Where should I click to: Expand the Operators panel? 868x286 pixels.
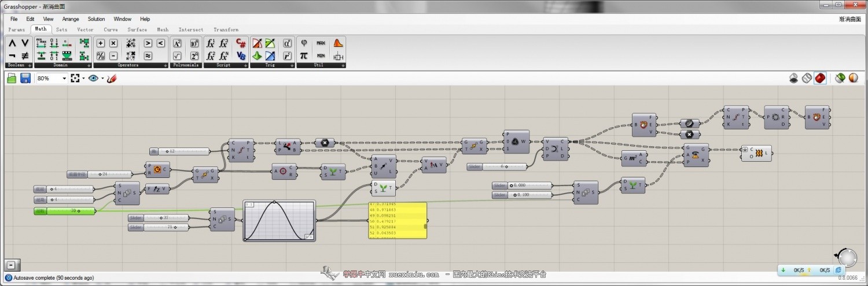(x=165, y=65)
